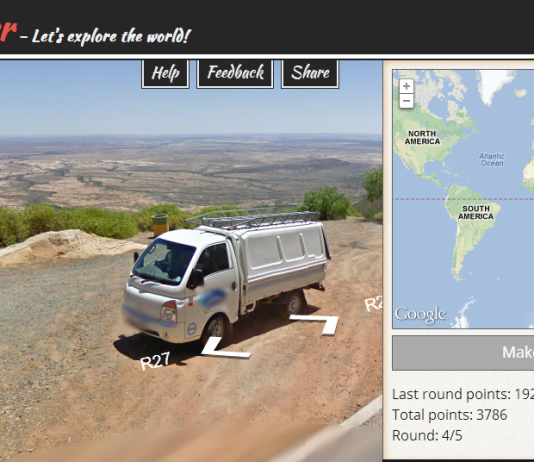Viewport: 534px width, 462px height.
Task: Click the partial R2 road label at right
Action: [373, 304]
